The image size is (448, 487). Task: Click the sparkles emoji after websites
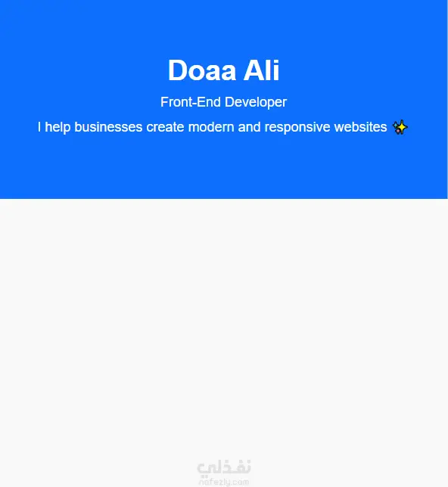click(400, 127)
